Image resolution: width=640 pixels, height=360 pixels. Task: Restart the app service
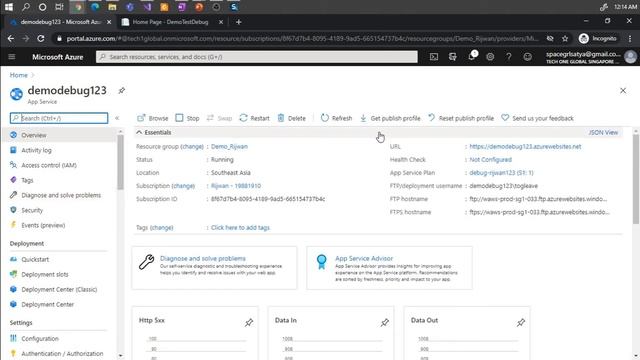(x=254, y=118)
